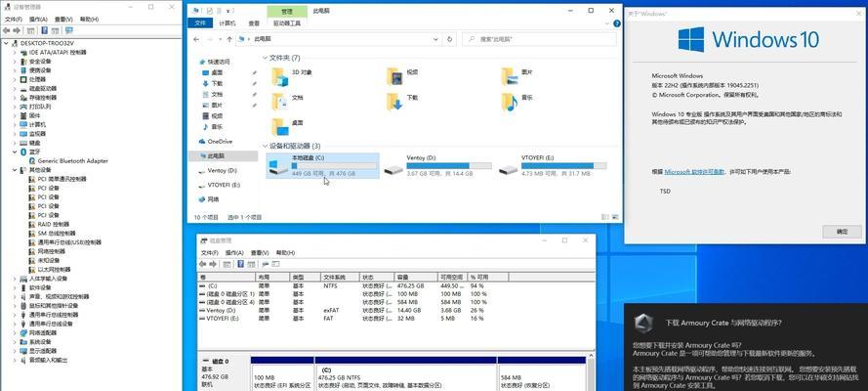Collapse the 设备和驱动器 (3) group
868x391 pixels.
[265, 146]
